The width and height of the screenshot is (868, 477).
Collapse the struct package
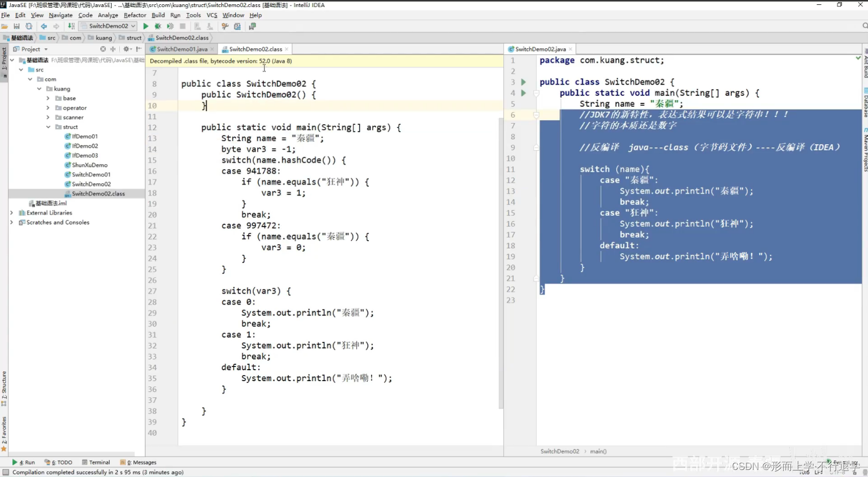(x=48, y=127)
